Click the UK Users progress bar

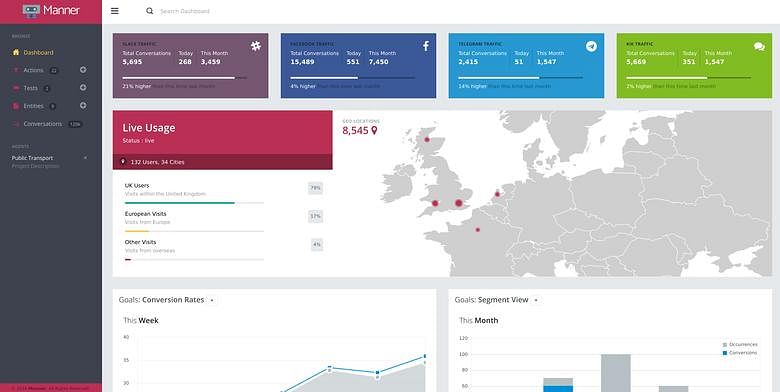[194, 203]
